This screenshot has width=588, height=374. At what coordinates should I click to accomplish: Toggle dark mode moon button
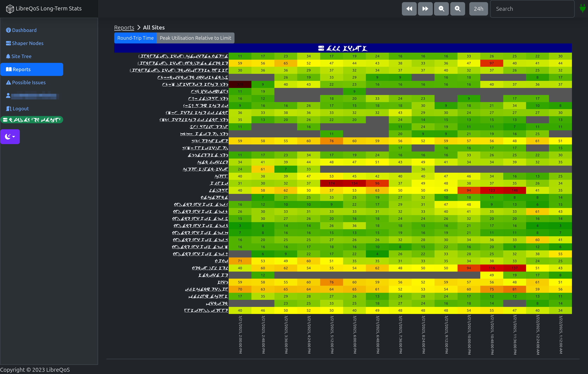click(10, 136)
